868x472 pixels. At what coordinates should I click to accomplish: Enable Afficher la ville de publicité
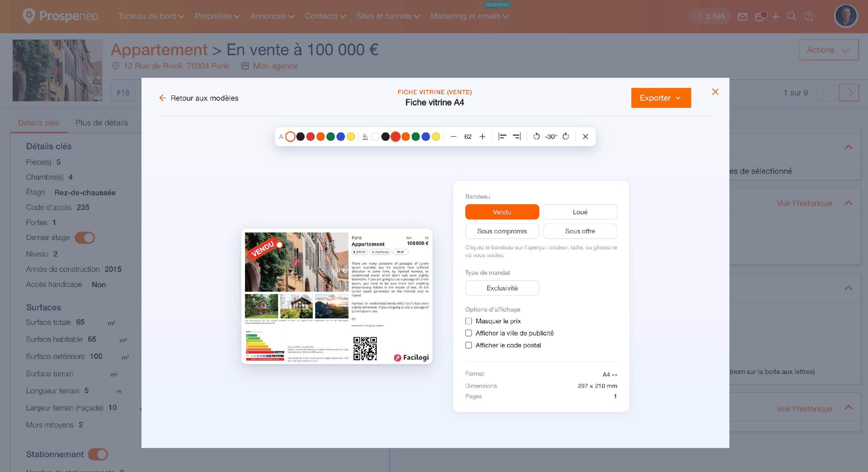pyautogui.click(x=468, y=333)
